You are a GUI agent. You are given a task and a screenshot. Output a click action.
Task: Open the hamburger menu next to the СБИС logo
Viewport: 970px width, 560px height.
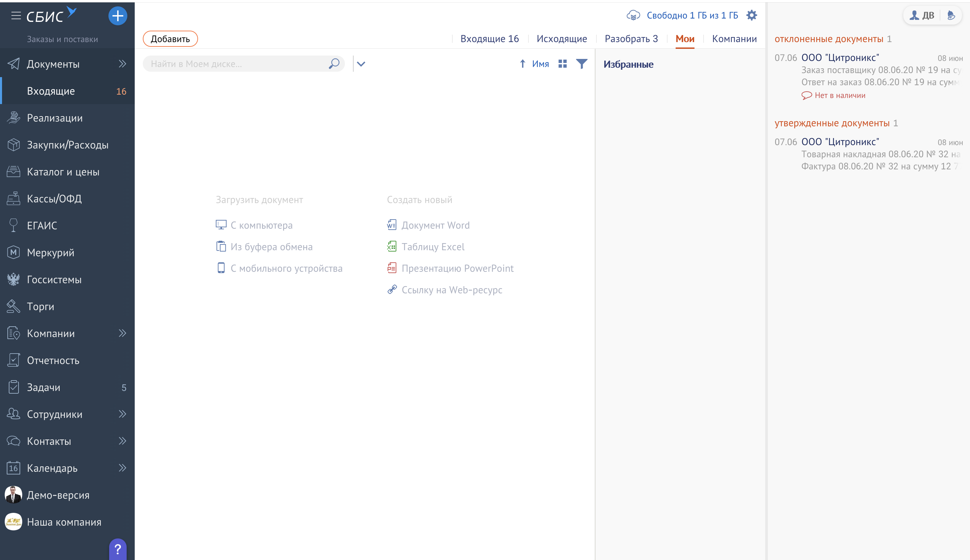pos(16,16)
